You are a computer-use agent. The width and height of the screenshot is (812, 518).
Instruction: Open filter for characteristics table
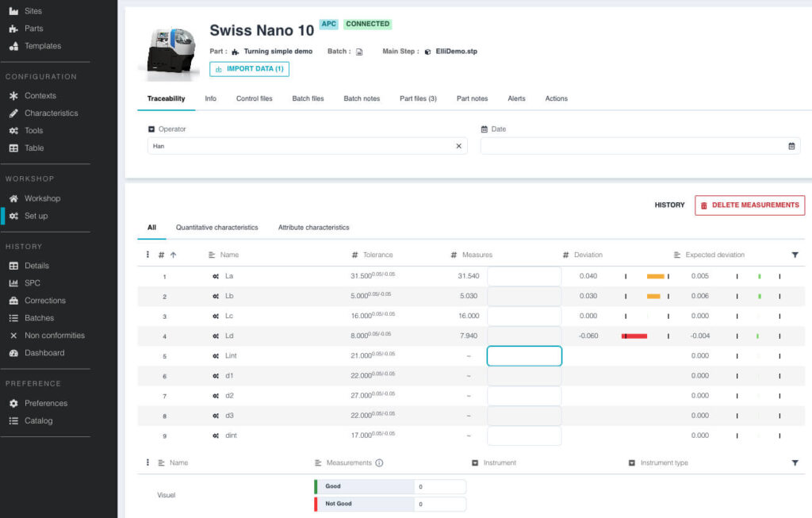click(x=795, y=255)
